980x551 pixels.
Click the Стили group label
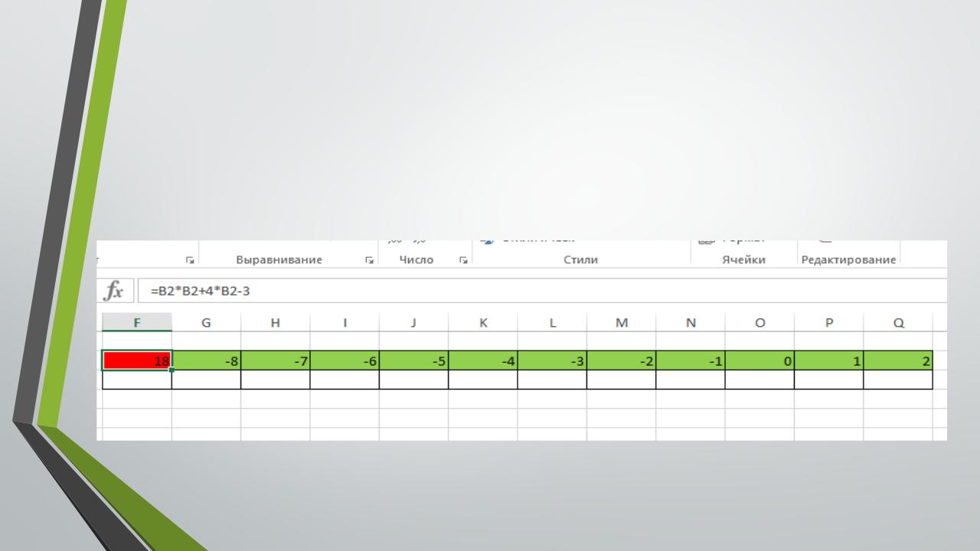tap(580, 260)
